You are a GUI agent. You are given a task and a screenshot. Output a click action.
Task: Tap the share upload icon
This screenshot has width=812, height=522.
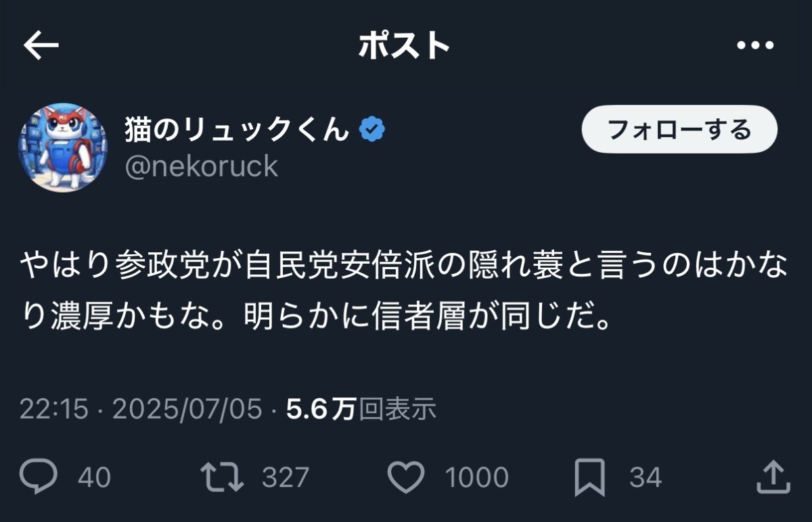click(772, 477)
